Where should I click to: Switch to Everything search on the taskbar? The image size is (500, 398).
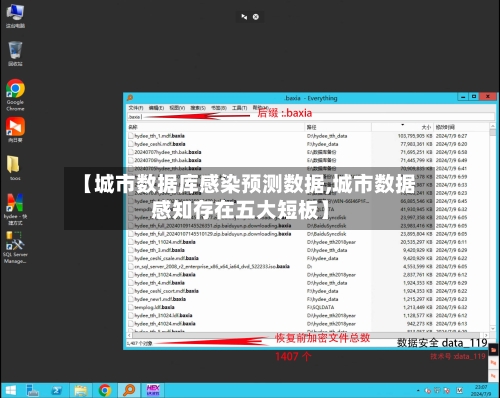(x=129, y=390)
